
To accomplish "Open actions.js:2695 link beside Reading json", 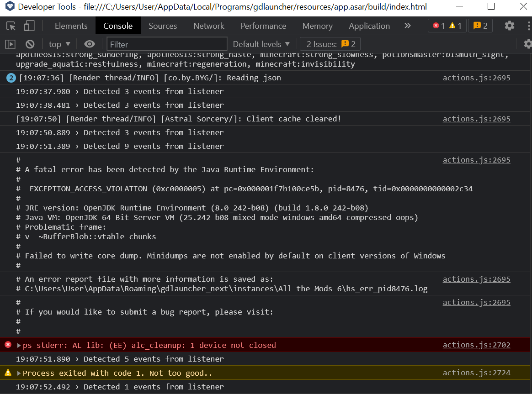I will pos(476,78).
